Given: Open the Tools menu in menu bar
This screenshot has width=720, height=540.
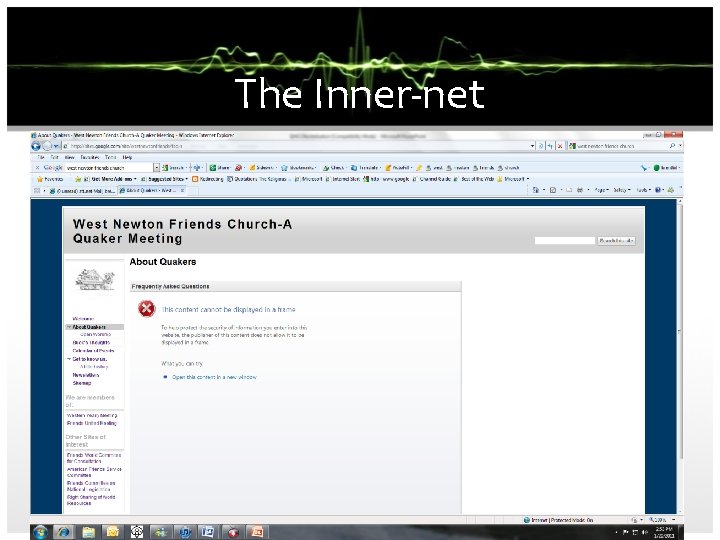Looking at the screenshot, I should pos(110,157).
